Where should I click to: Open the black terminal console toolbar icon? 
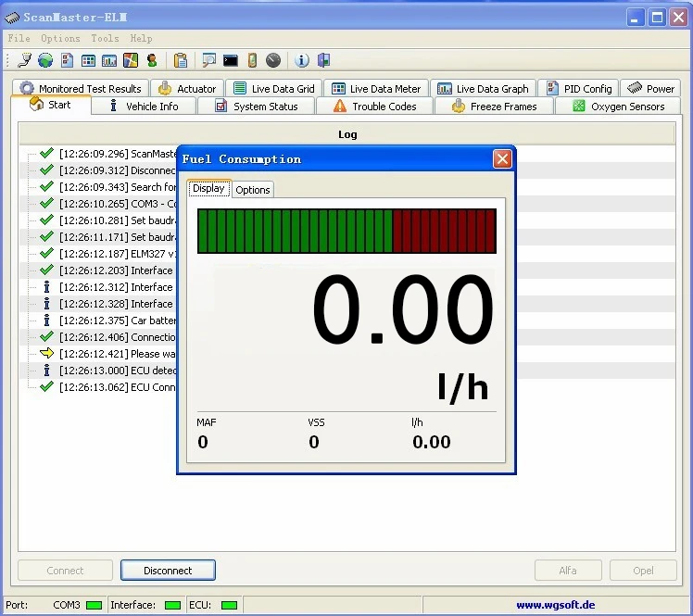pos(231,60)
